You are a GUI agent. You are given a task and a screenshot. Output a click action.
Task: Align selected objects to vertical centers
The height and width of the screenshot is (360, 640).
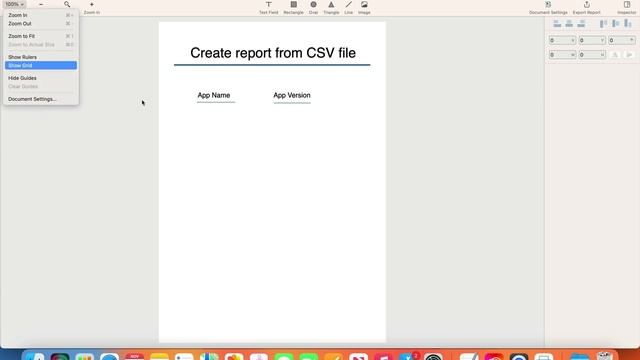[616, 24]
